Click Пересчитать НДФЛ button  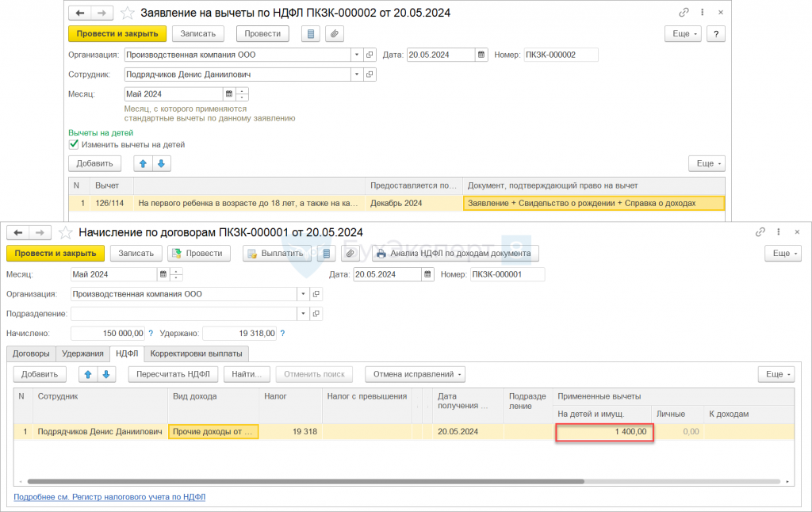point(173,374)
